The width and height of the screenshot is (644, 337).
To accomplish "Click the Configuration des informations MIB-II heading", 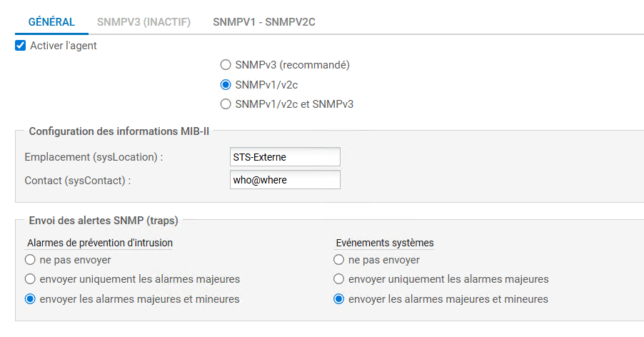I will (x=119, y=131).
